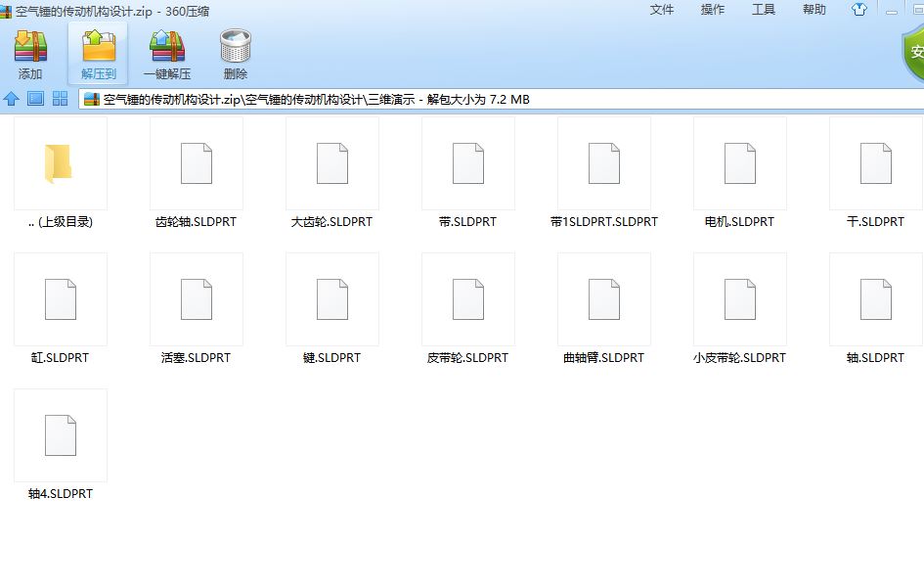924x588 pixels.
Task: Click the 齿轮轴.SLDPRT file name text
Action: 196,222
